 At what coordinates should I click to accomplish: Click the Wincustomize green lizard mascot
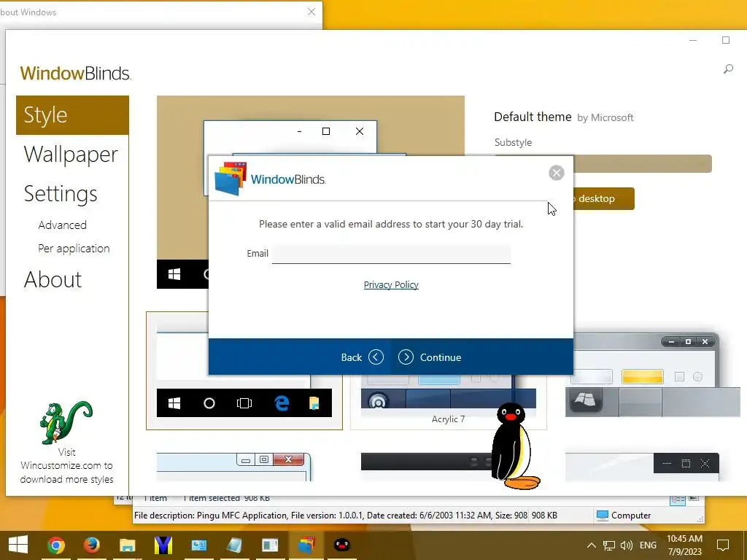coord(66,422)
